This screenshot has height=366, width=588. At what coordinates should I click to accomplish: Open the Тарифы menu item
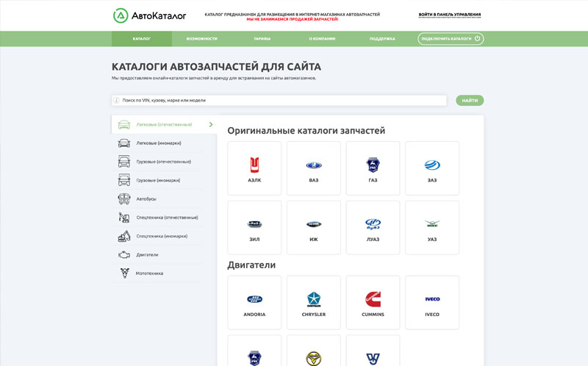(x=262, y=39)
